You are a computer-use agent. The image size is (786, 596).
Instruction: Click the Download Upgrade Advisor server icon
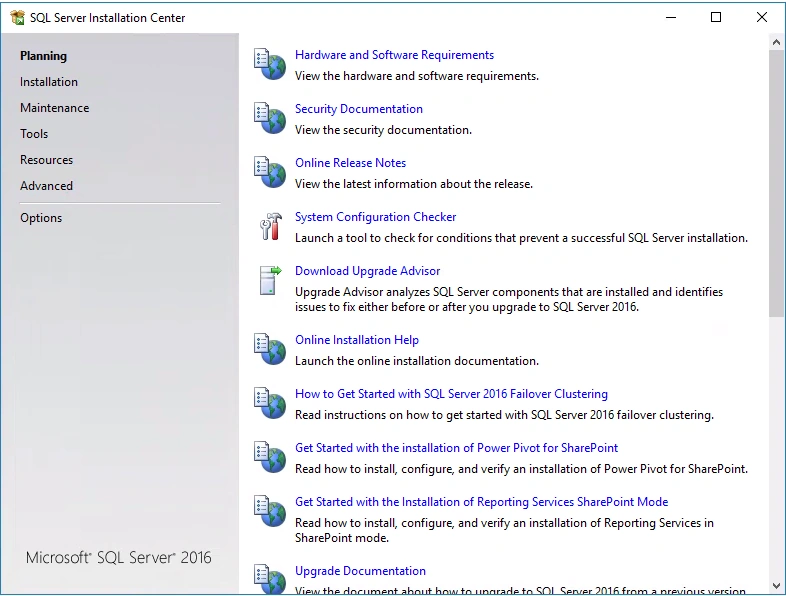[271, 281]
